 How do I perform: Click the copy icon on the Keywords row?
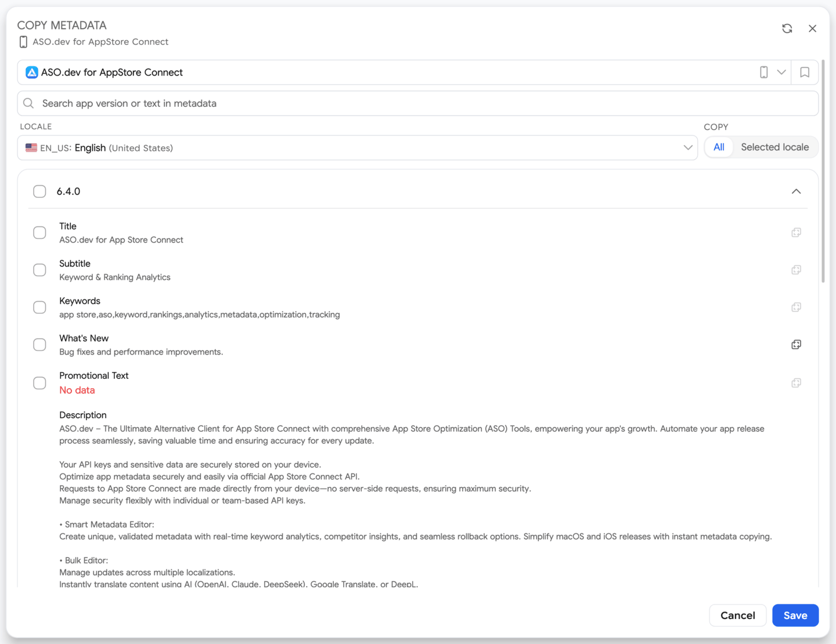click(797, 307)
